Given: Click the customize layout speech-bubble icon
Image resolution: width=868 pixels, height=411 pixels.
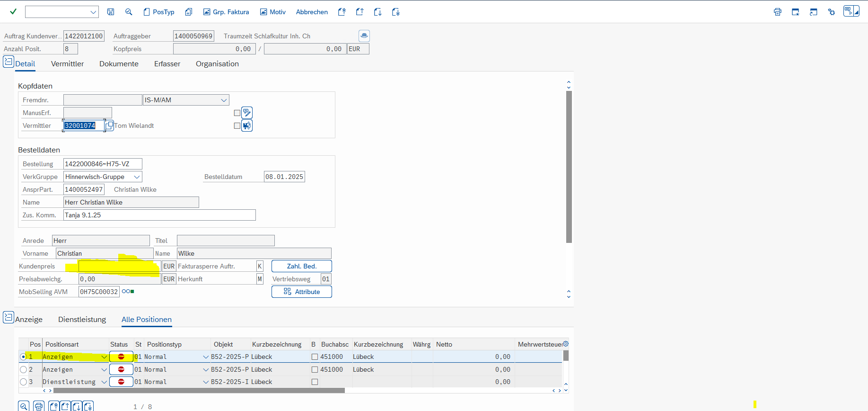Looking at the screenshot, I should point(851,11).
